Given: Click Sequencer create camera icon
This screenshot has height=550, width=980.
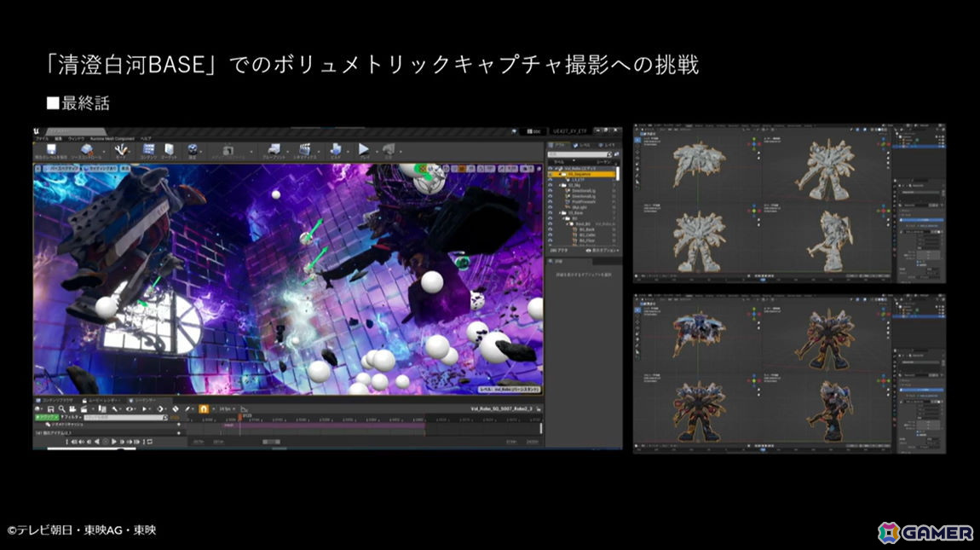Looking at the screenshot, I should coord(72,408).
